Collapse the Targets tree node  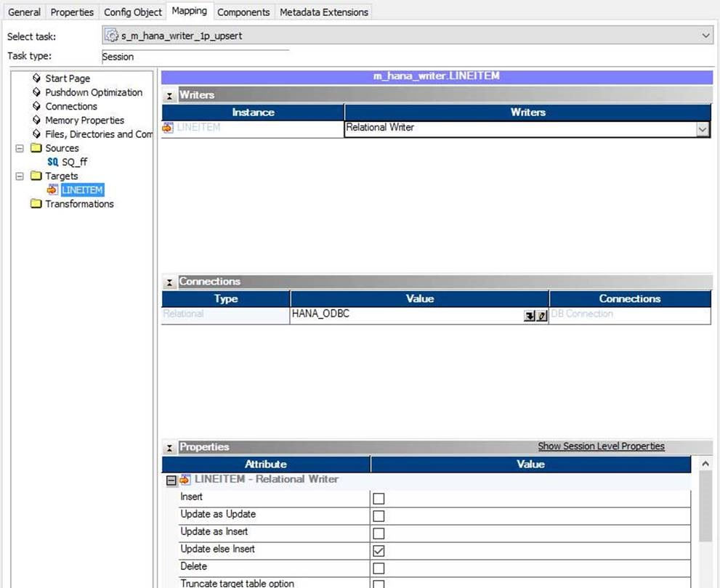pyautogui.click(x=20, y=176)
